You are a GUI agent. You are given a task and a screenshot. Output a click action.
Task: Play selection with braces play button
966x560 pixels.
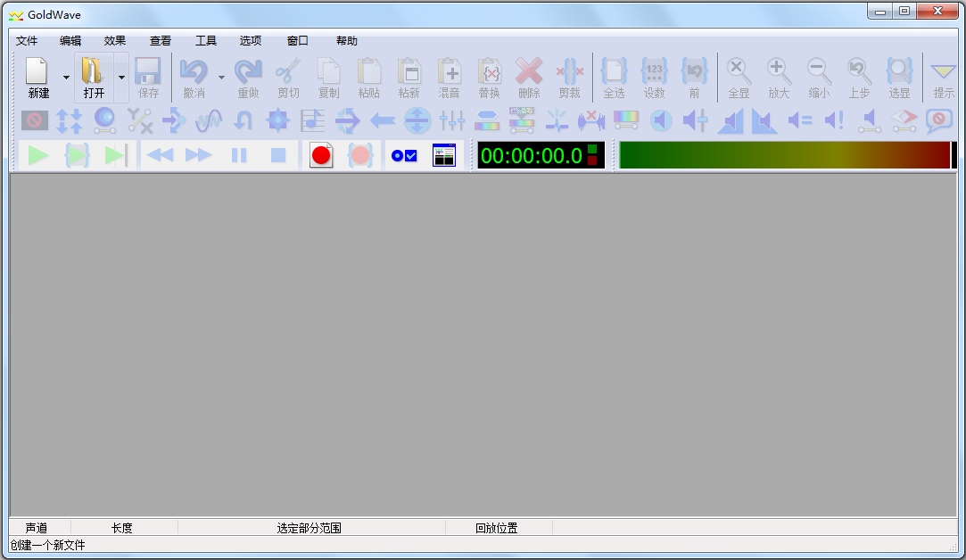[x=77, y=155]
